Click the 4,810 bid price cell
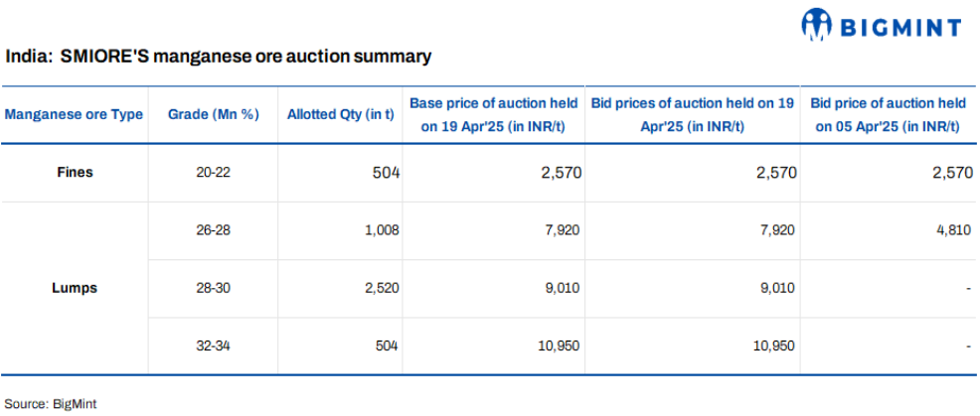This screenshot has height=416, width=980. [x=952, y=231]
